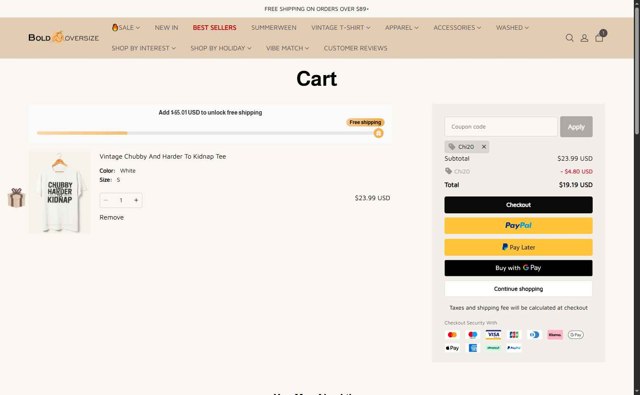Open CUSTOMER REVIEWS page

pos(356,48)
